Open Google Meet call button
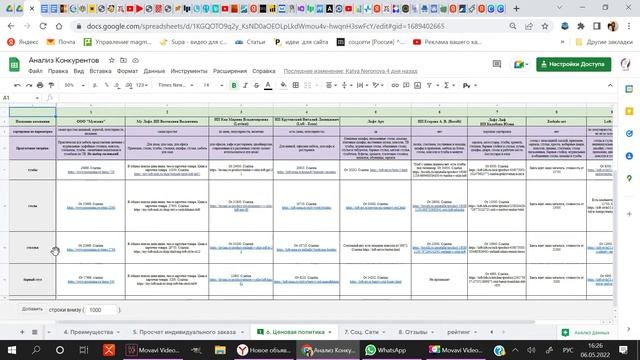The width and height of the screenshot is (640, 360). point(520,64)
